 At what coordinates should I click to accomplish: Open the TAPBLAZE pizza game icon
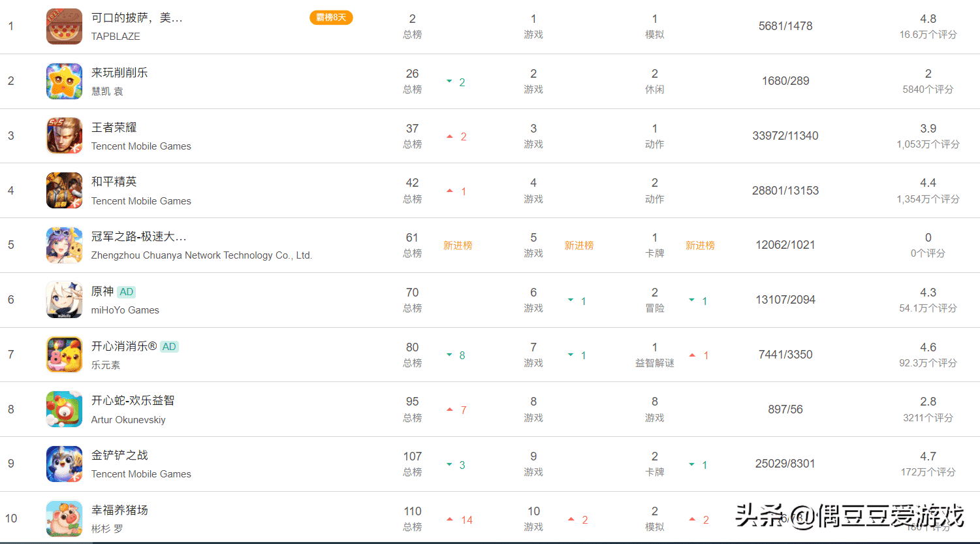click(x=64, y=26)
